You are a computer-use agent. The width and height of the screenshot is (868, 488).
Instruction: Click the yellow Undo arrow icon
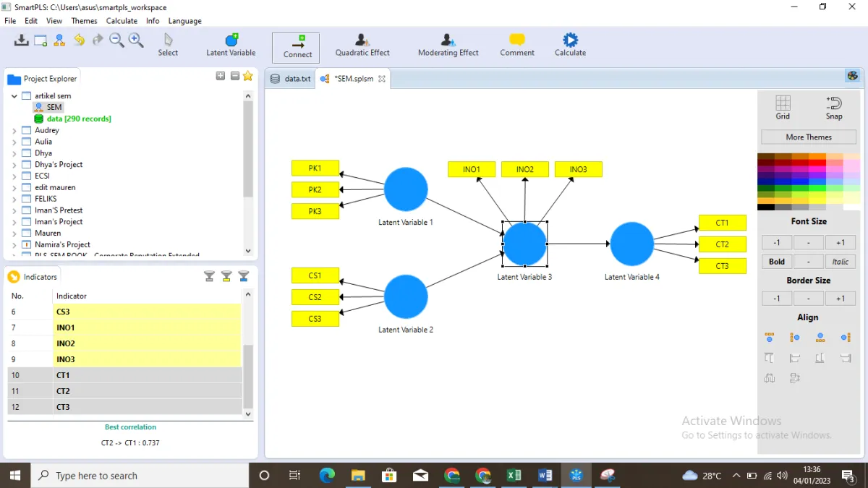click(79, 40)
